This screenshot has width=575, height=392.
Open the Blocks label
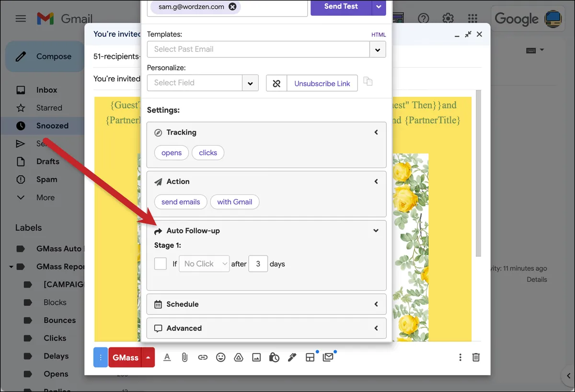pos(55,302)
